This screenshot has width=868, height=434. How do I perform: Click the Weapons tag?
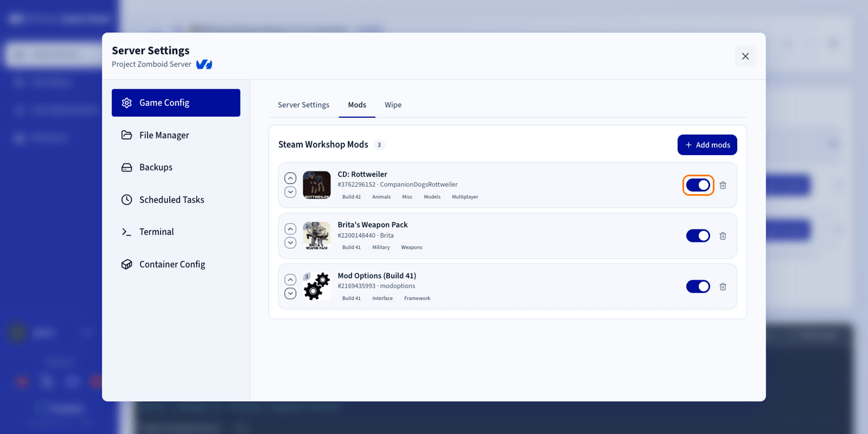(412, 247)
